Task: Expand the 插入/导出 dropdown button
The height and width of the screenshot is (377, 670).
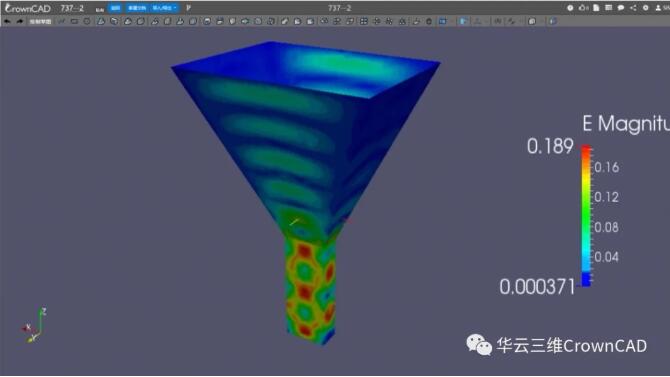Action: [x=164, y=8]
